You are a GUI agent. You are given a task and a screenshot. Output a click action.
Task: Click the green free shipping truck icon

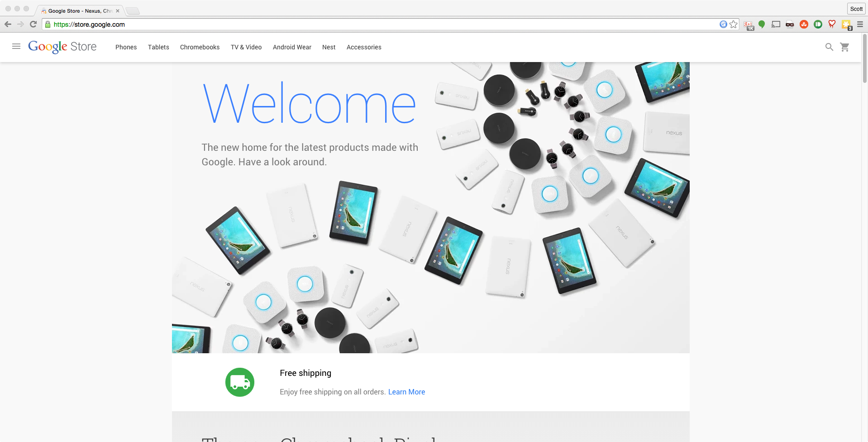tap(240, 382)
